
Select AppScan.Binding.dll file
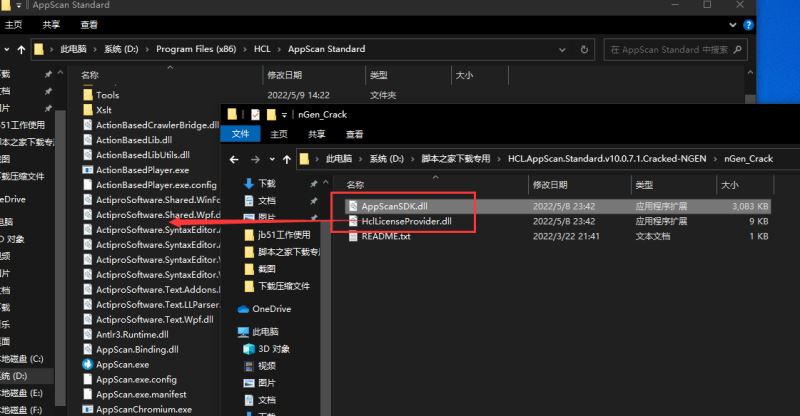(x=131, y=350)
